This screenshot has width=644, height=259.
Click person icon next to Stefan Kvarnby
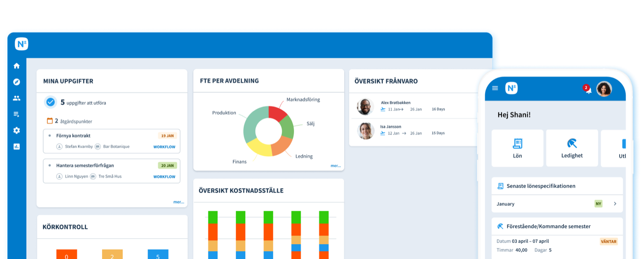(59, 146)
